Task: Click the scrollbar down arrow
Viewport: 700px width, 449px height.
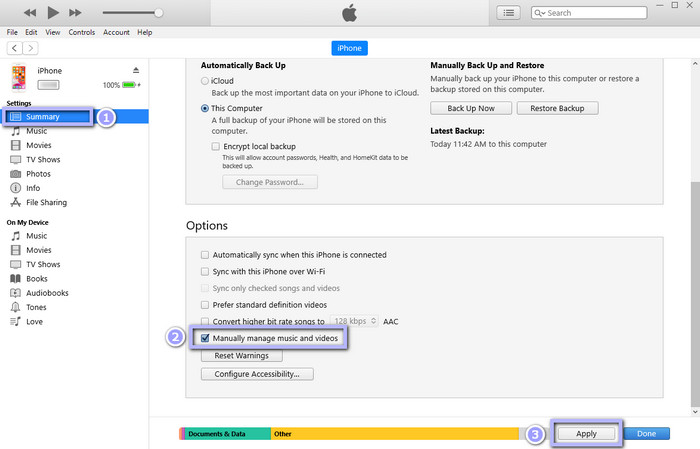Action: click(695, 412)
